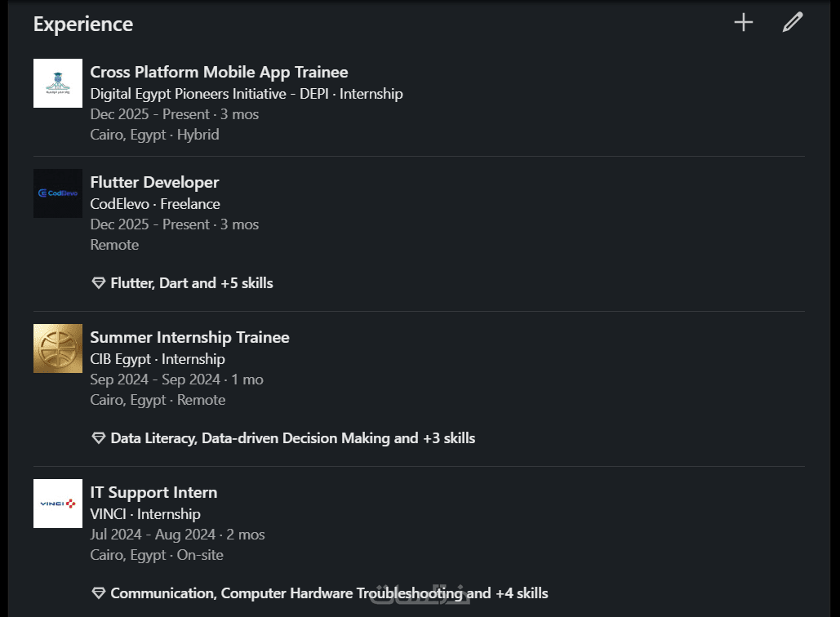
Task: Open the VINCI company logo
Action: pyautogui.click(x=58, y=504)
